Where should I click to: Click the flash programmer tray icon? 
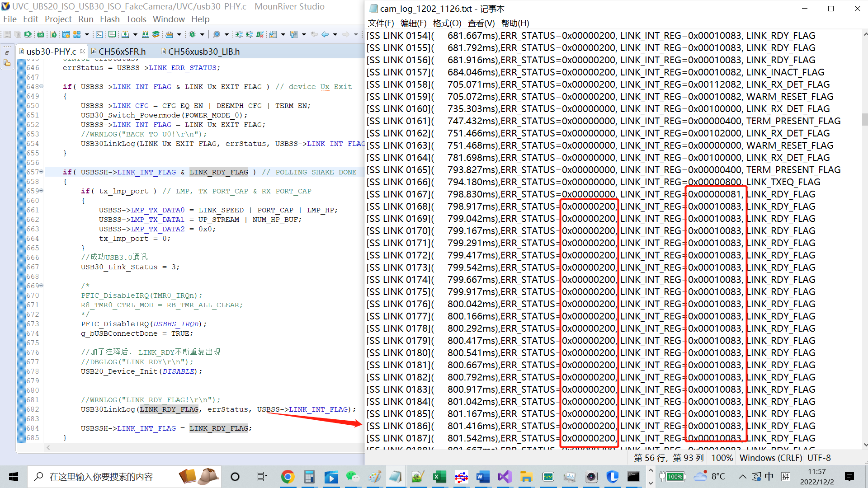[x=169, y=34]
